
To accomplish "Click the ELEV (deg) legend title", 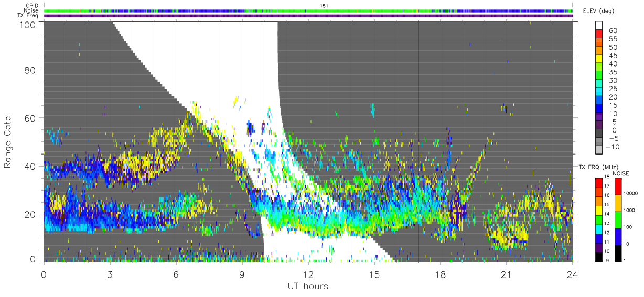I will coord(598,11).
